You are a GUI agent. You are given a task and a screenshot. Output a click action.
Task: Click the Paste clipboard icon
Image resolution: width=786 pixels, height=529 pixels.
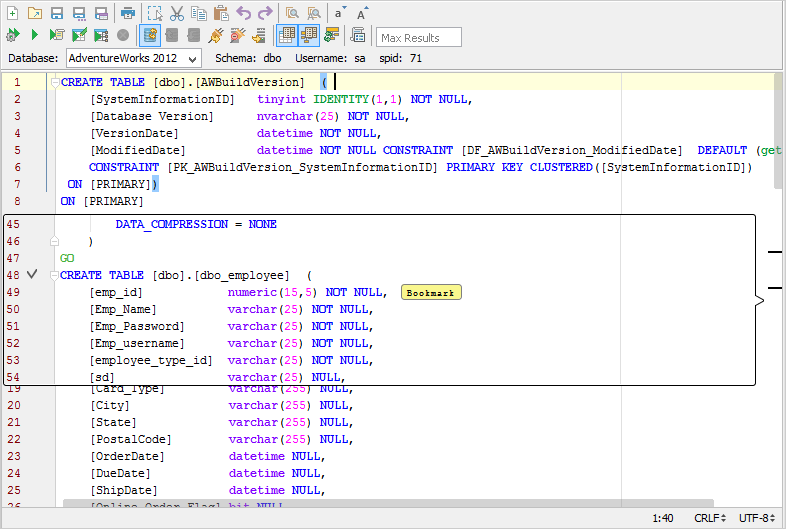pos(221,13)
